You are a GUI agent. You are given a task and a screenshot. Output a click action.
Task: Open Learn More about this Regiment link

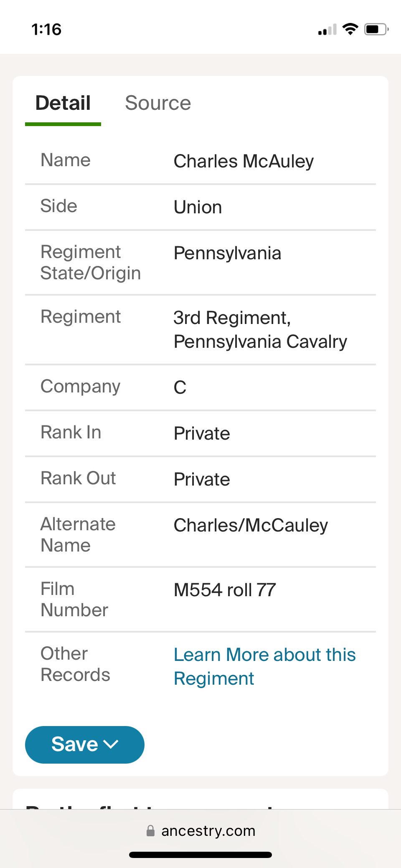point(264,666)
